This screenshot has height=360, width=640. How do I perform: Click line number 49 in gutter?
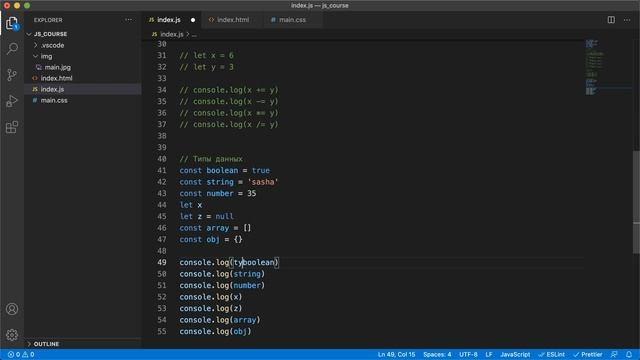click(162, 262)
